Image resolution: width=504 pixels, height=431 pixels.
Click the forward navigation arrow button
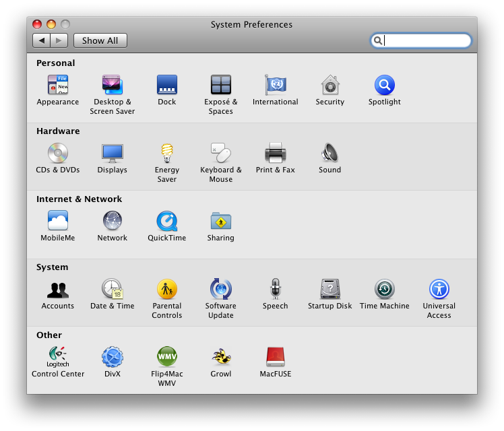(x=59, y=40)
